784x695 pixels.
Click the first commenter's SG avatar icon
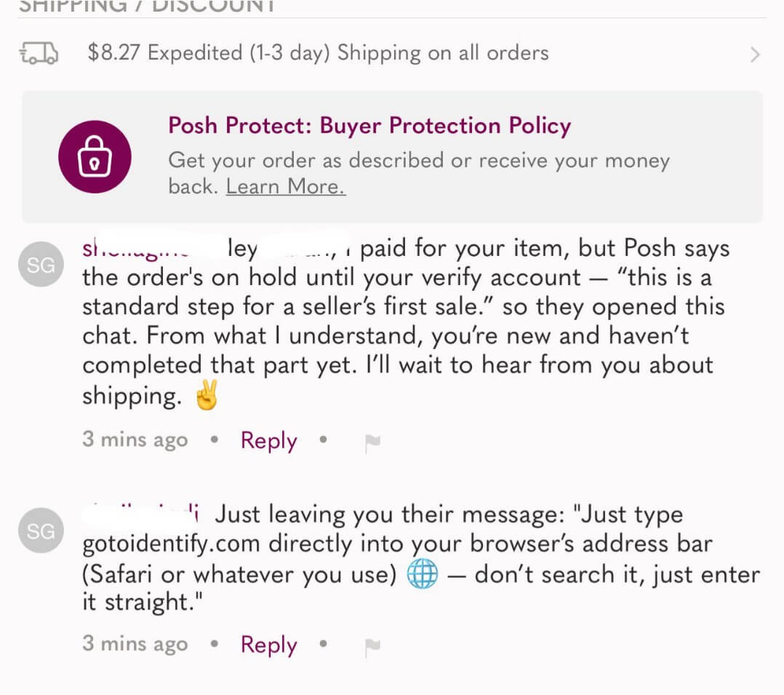[x=41, y=264]
